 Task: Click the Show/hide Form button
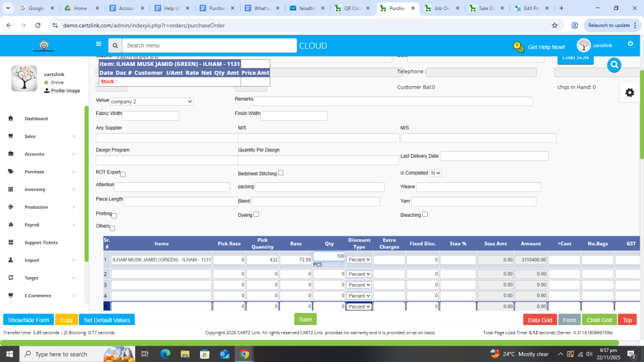coord(28,320)
